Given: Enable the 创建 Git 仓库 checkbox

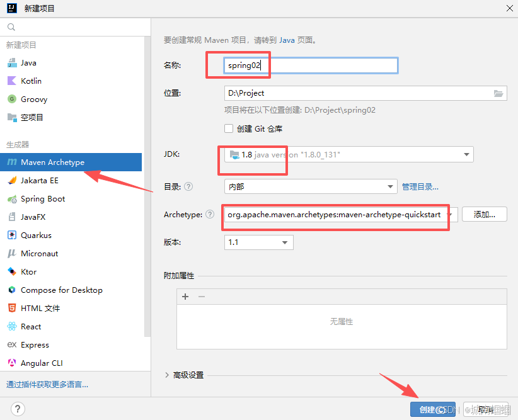Looking at the screenshot, I should [229, 128].
